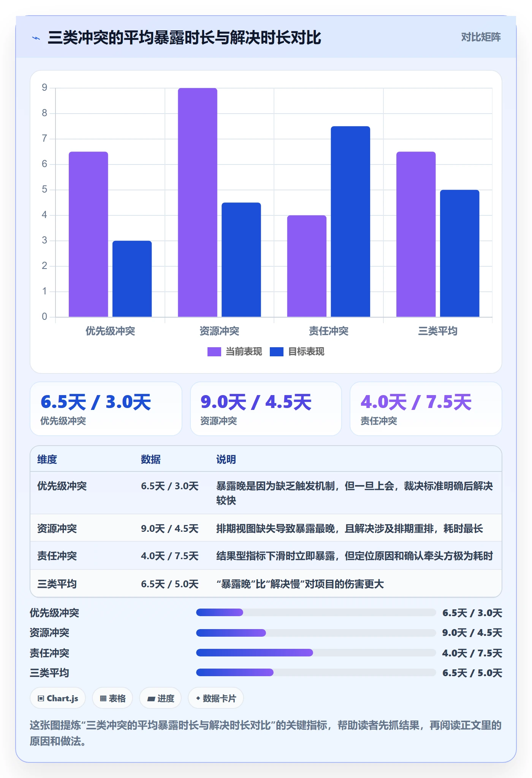Click the 资源冲突 cell in the table
The image size is (532, 778).
pos(57,528)
